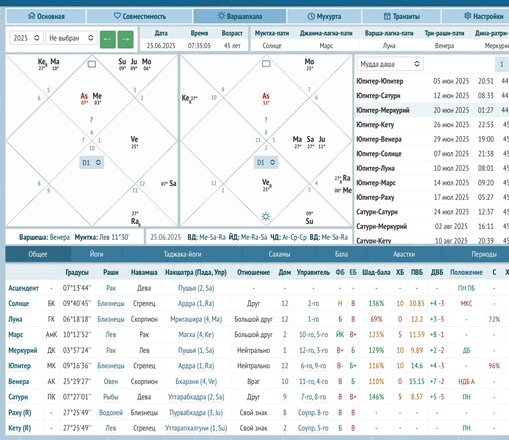Change D1 selector in right chart
This screenshot has width=509, height=440.
click(x=266, y=162)
